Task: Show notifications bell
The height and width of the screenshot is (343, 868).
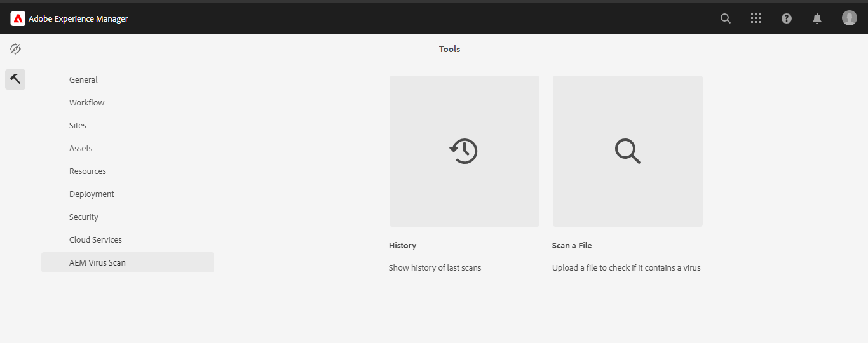Action: tap(817, 18)
